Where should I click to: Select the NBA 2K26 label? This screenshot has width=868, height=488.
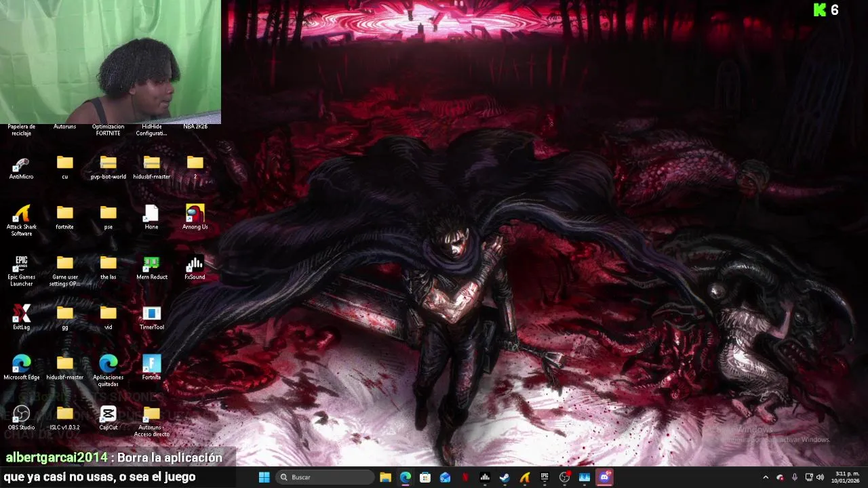[195, 126]
